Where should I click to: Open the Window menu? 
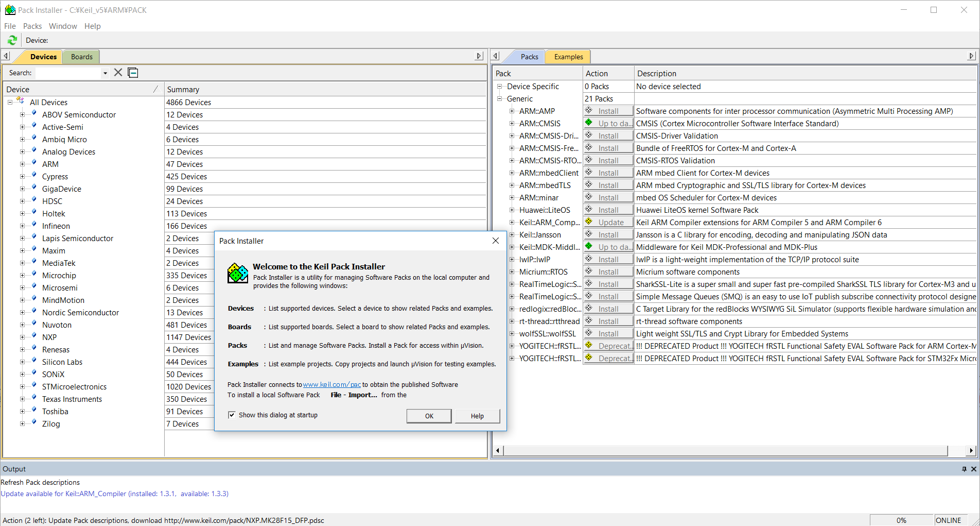pos(63,26)
